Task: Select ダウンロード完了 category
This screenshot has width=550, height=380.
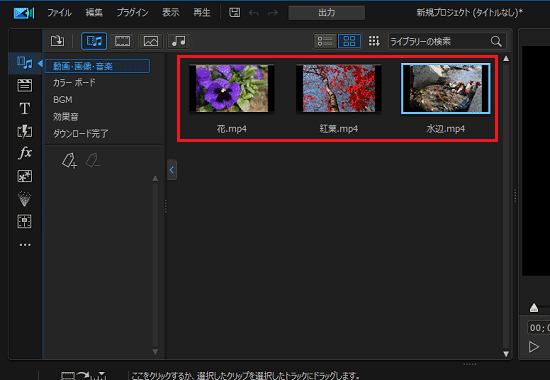Action: tap(81, 133)
